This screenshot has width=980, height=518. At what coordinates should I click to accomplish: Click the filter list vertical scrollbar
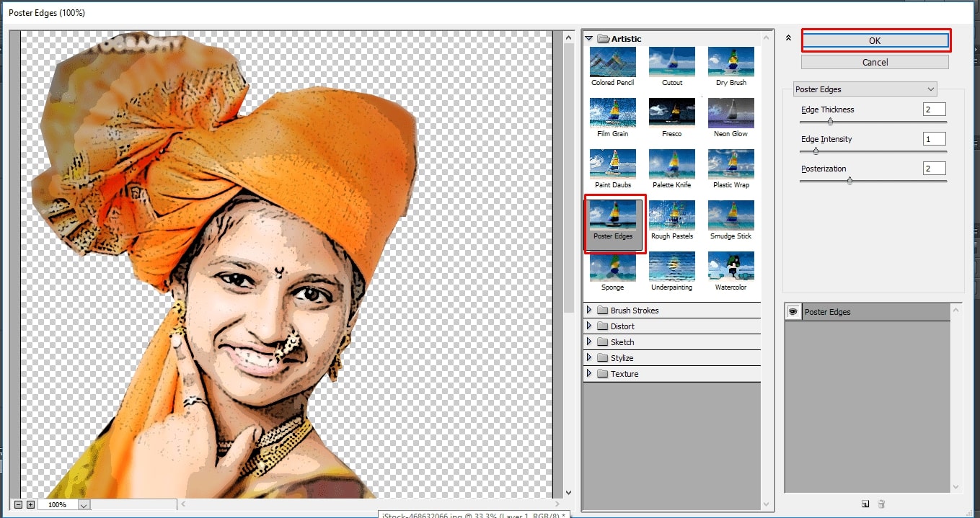coord(767,272)
